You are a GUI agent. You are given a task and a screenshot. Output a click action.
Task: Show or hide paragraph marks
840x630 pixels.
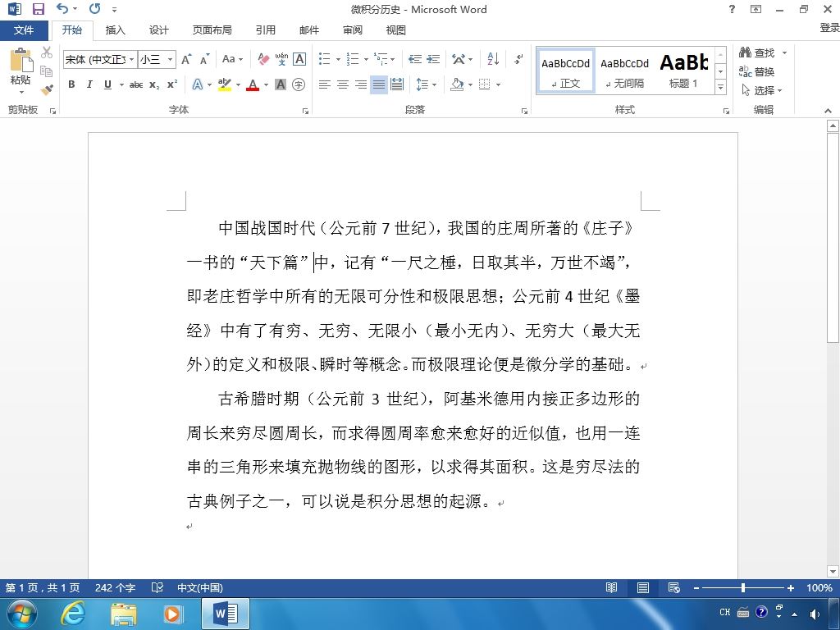tap(518, 59)
